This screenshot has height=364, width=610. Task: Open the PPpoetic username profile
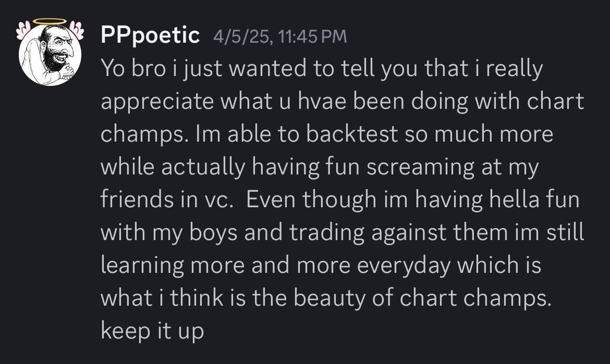pos(150,35)
